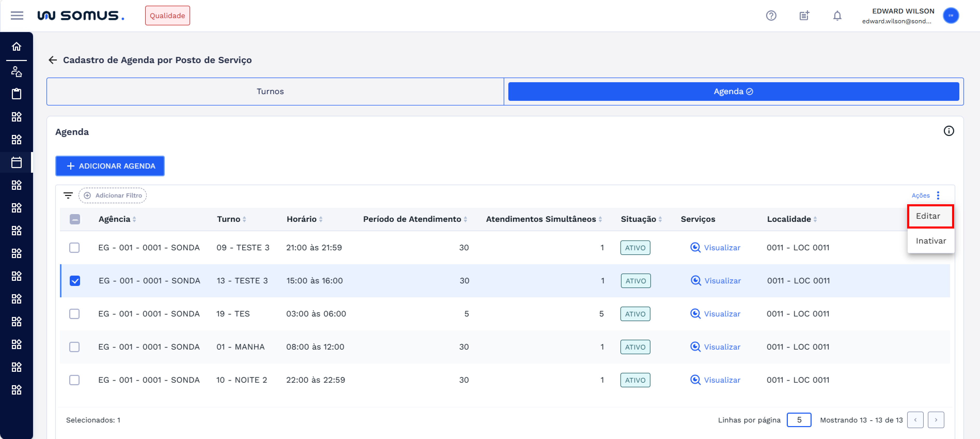980x439 pixels.
Task: Open the hamburger menu icon
Action: 17,16
